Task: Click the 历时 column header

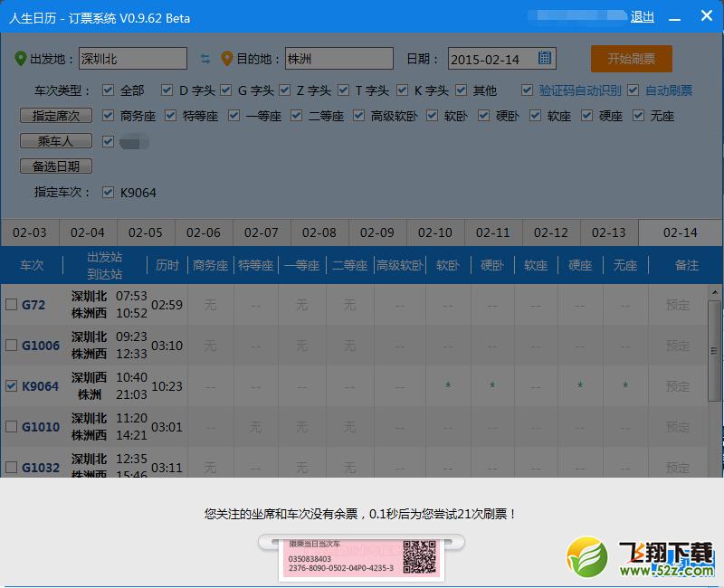Action: 167,265
